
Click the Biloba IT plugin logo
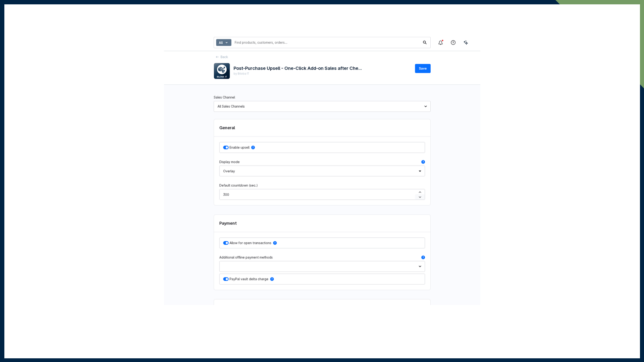222,71
